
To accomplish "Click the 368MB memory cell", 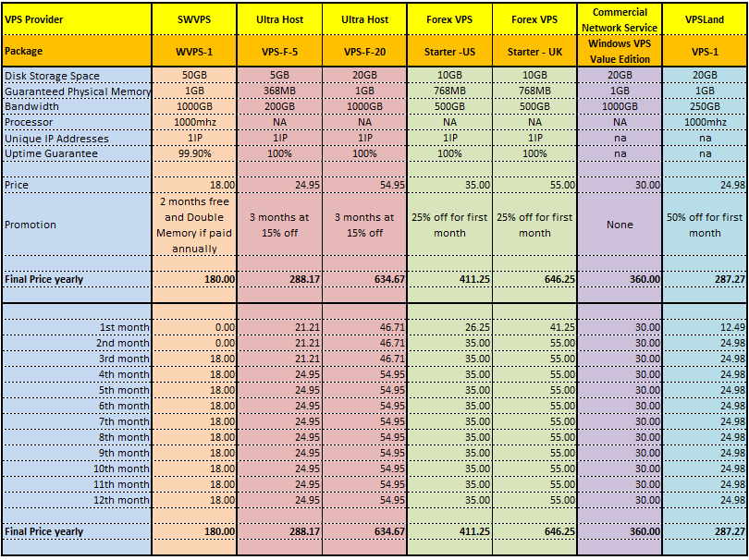I will (x=279, y=91).
